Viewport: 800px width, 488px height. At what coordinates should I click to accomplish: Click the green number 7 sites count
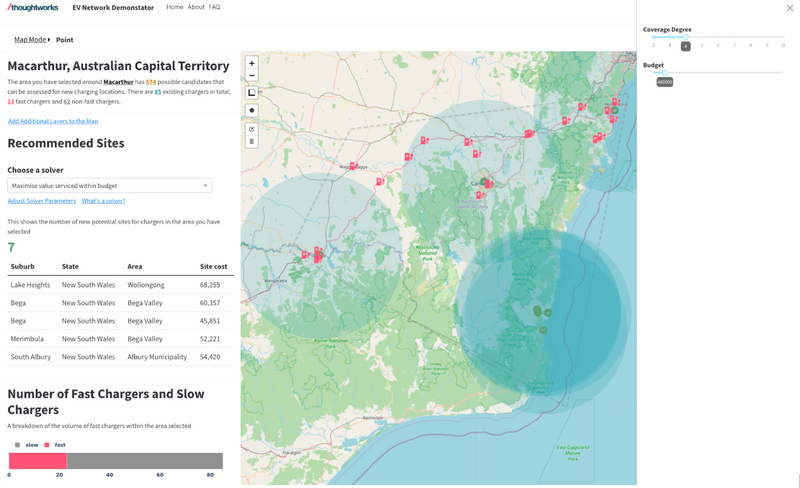coord(11,248)
